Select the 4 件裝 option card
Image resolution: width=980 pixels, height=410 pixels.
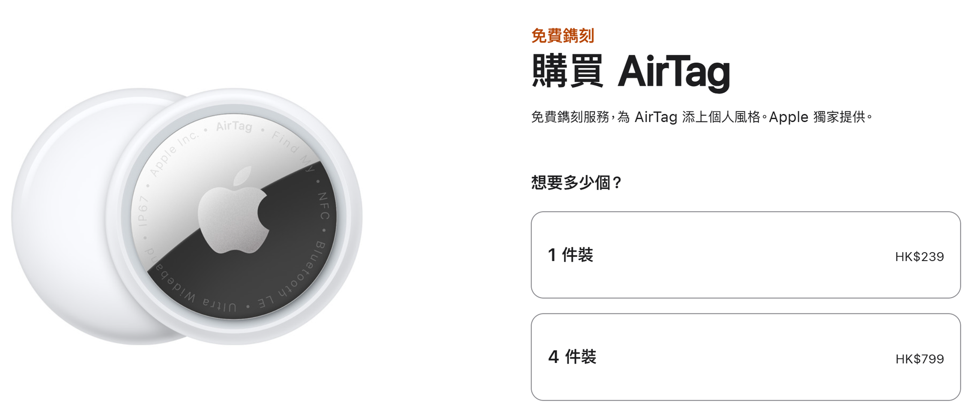coord(745,357)
